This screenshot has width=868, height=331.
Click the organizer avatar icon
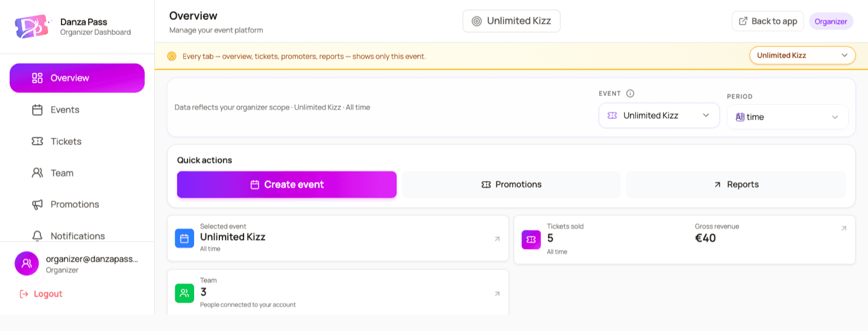27,263
